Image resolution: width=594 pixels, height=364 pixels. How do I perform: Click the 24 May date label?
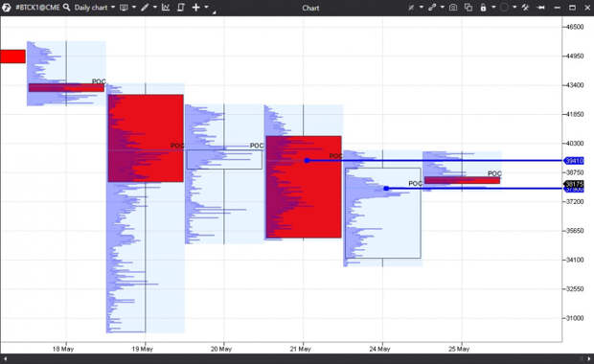click(x=379, y=349)
